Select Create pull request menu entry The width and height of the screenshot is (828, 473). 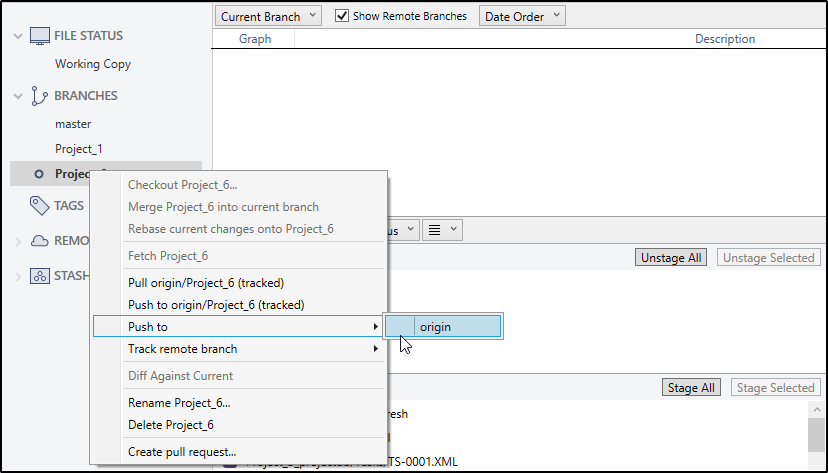(182, 452)
